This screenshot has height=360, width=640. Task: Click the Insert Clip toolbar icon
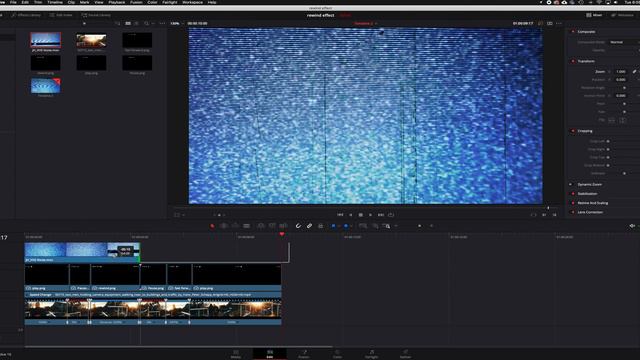[261, 226]
